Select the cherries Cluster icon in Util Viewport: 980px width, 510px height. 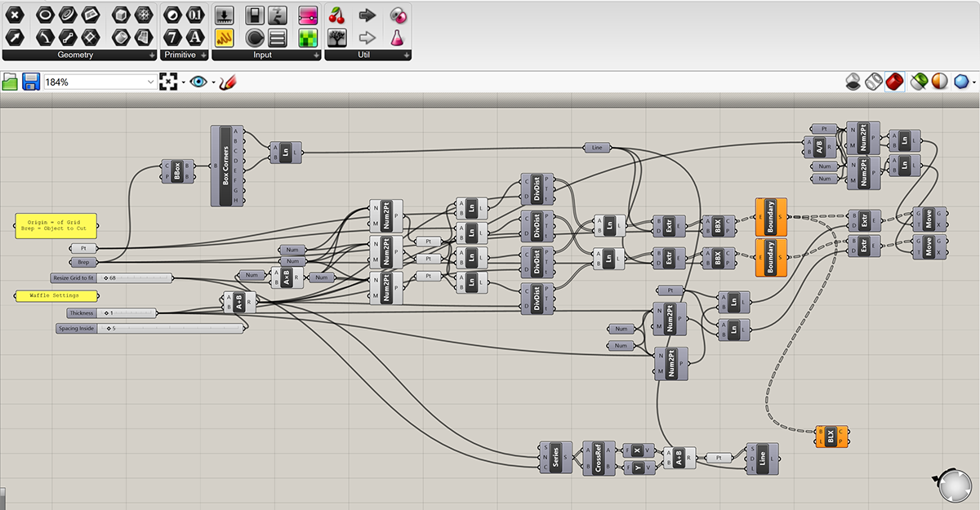[336, 15]
